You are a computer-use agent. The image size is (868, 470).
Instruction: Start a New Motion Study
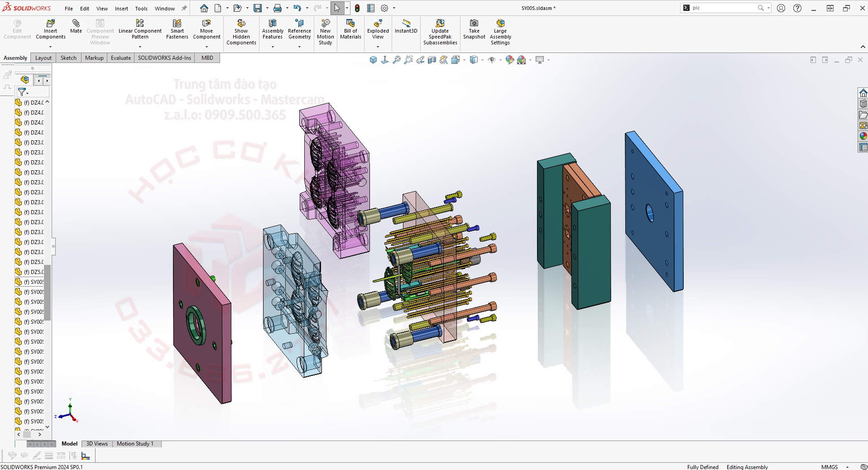click(x=325, y=32)
